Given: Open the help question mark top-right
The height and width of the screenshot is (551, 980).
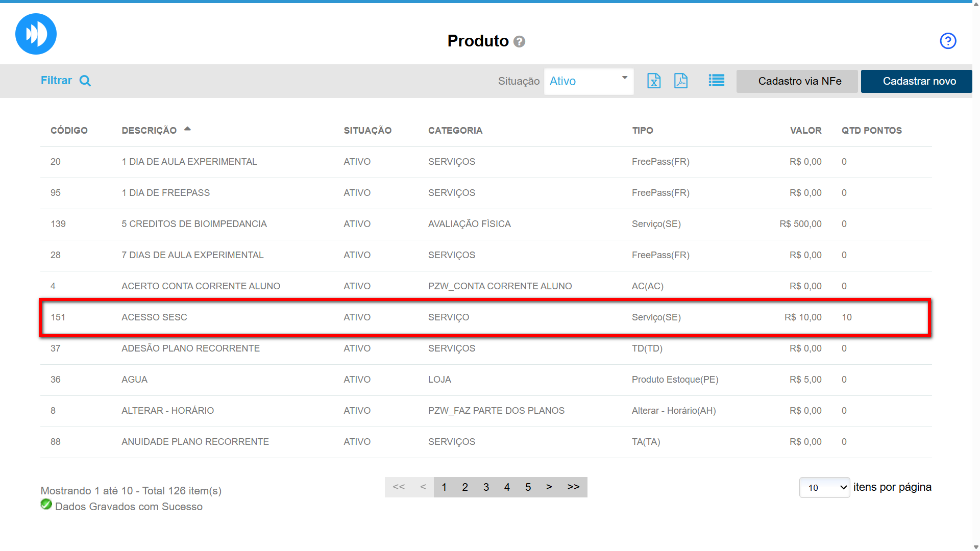Looking at the screenshot, I should pyautogui.click(x=948, y=41).
